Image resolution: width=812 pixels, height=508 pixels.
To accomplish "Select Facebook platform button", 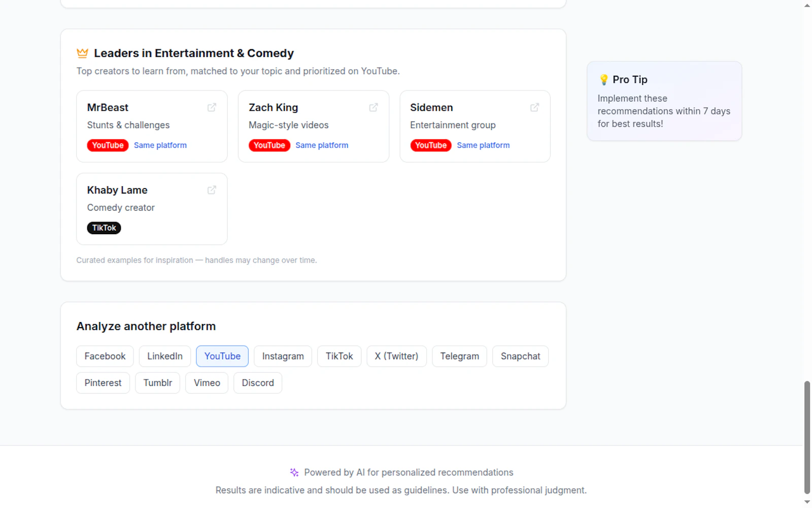I will click(105, 356).
